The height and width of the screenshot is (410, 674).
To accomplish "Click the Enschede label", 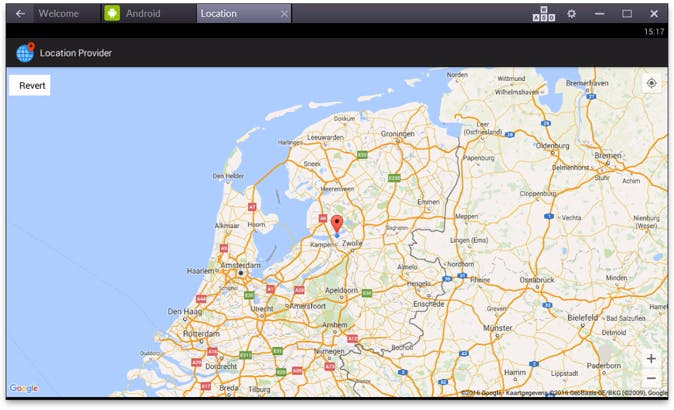I will pos(429,304).
